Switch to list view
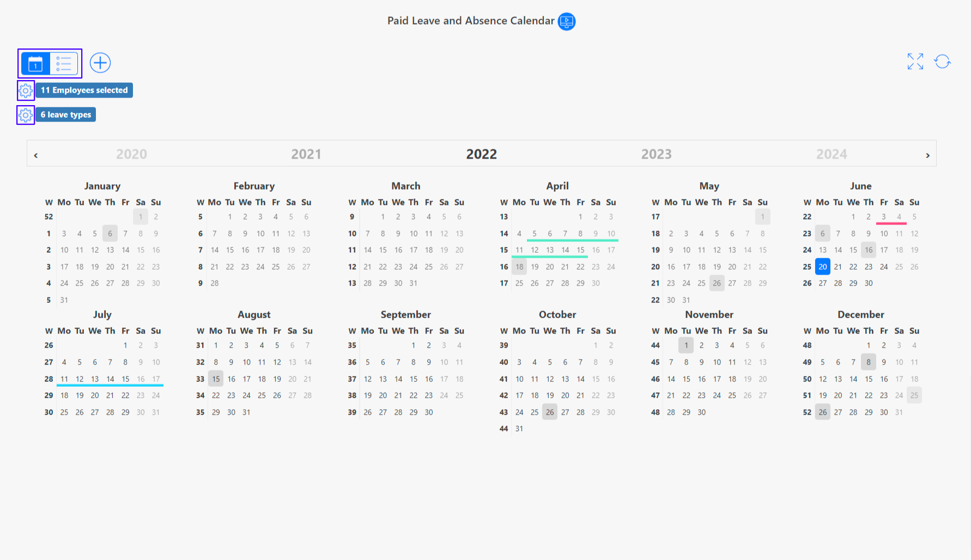 pyautogui.click(x=64, y=64)
